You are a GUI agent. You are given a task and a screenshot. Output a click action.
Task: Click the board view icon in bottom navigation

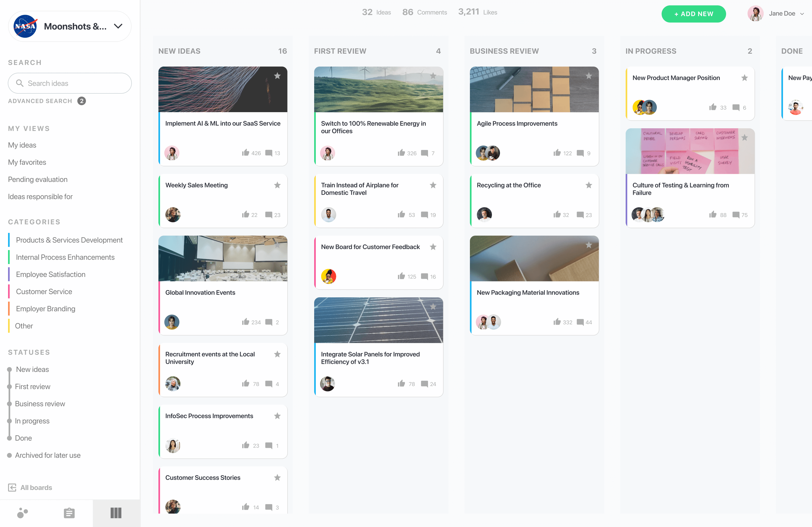coord(117,513)
